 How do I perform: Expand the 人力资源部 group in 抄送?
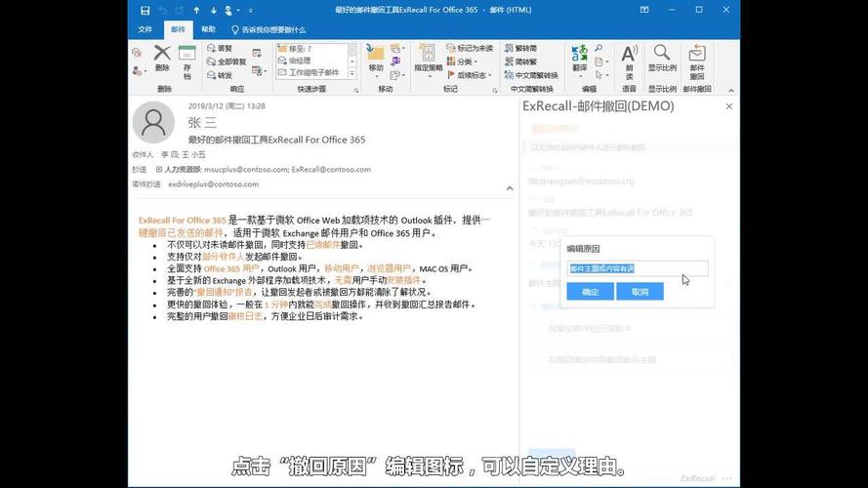159,169
